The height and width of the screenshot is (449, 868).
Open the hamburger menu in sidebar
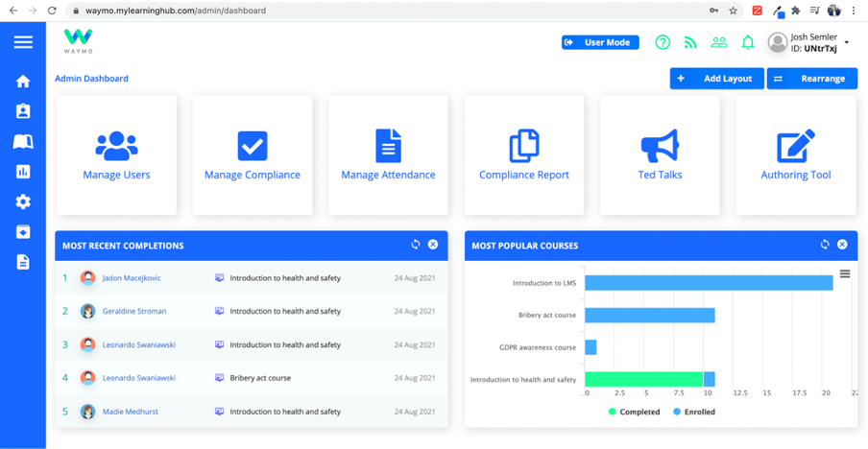23,42
